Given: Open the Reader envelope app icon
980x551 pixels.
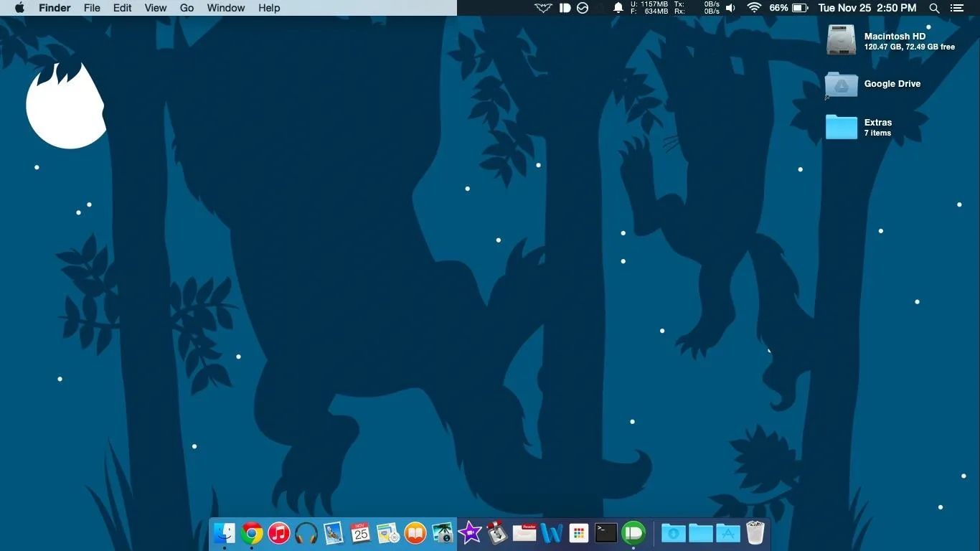Looking at the screenshot, I should point(524,533).
